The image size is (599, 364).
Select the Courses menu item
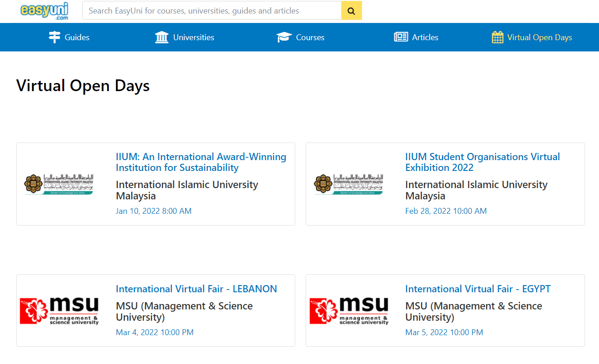click(310, 37)
